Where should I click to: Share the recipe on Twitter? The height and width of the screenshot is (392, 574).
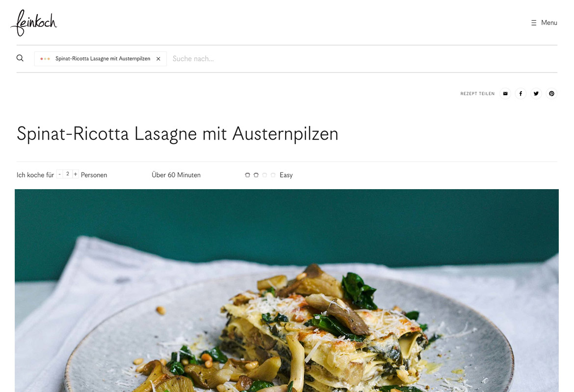[x=536, y=94]
